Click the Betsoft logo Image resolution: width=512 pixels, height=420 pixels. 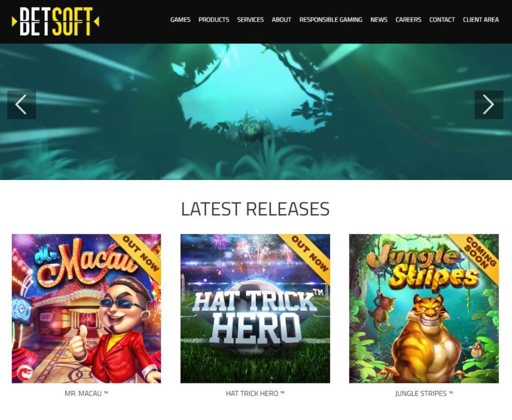coord(55,21)
